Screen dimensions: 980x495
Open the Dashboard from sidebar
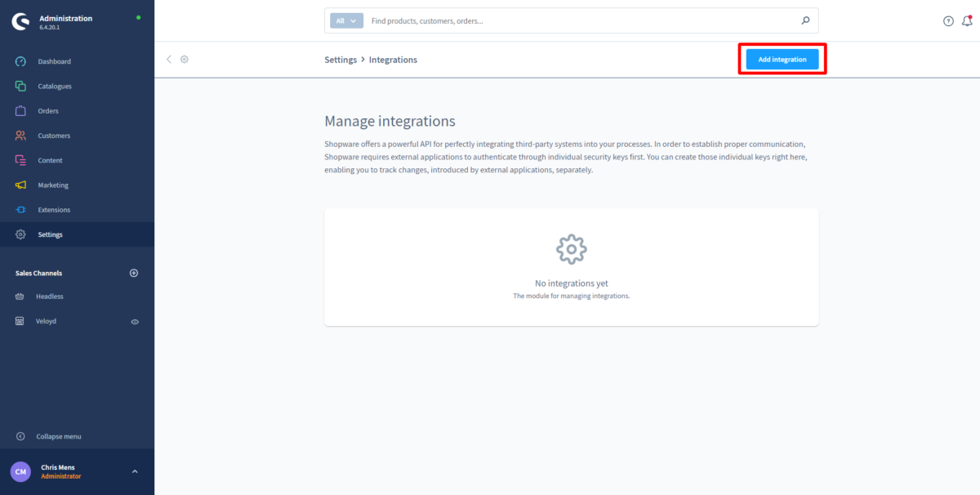(54, 61)
